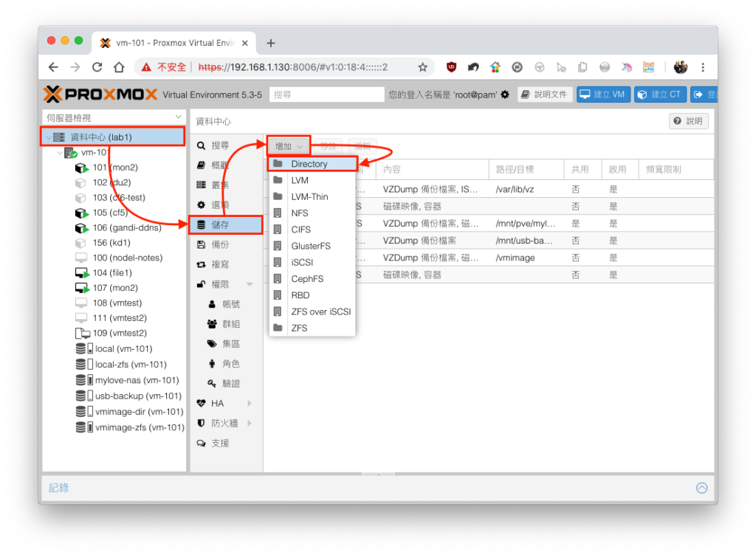Viewport: 756px width, 555px height.
Task: Select VM 106 (gandi-ddns) in tree
Action: (127, 227)
